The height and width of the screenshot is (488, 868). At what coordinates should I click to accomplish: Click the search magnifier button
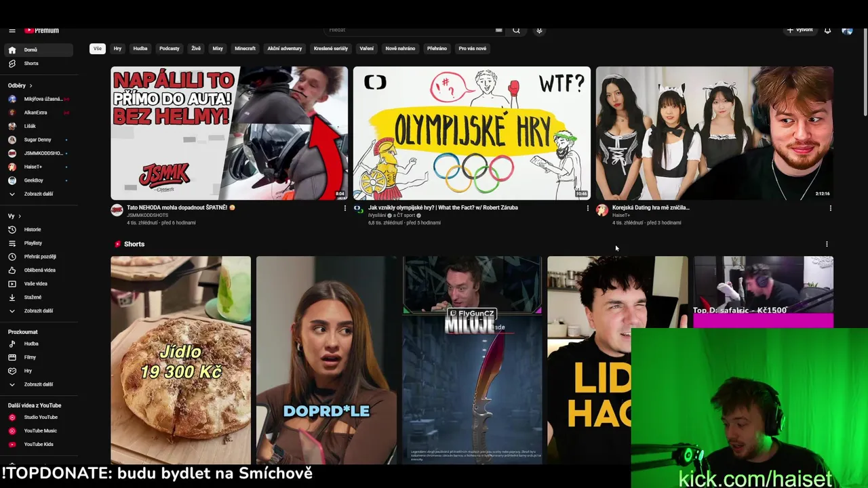click(516, 30)
